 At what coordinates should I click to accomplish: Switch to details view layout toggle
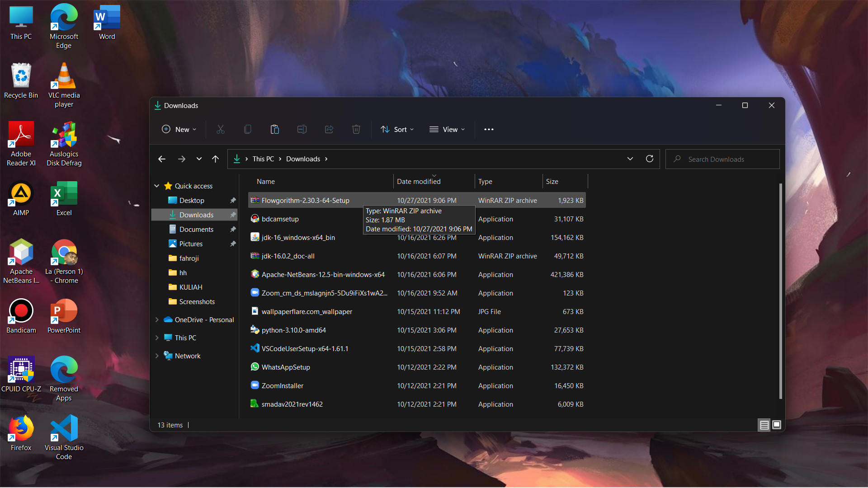point(764,425)
